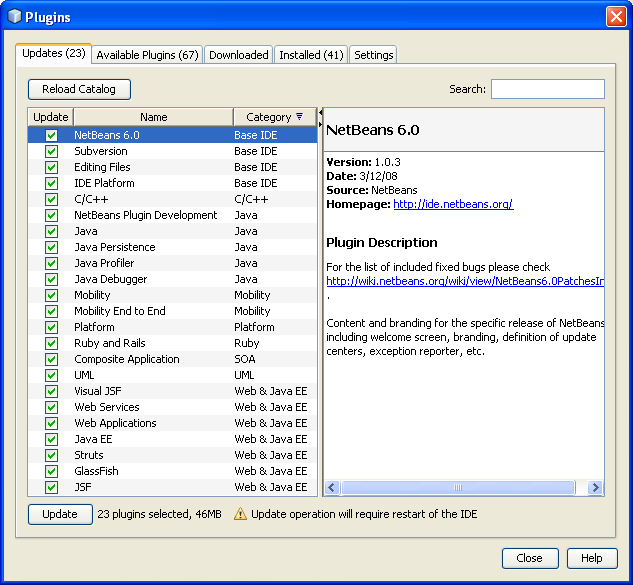Uncheck the NetBeans 6.0 update checkbox

click(51, 135)
